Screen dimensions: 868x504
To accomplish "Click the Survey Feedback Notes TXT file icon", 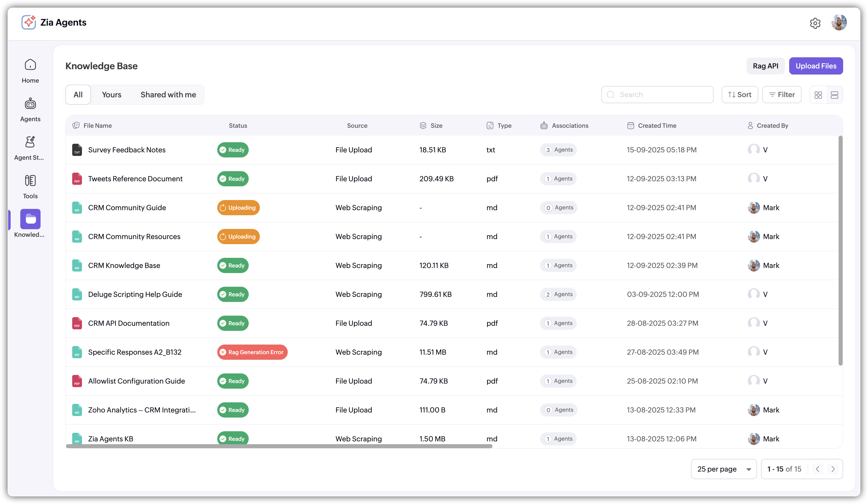I will [x=77, y=150].
